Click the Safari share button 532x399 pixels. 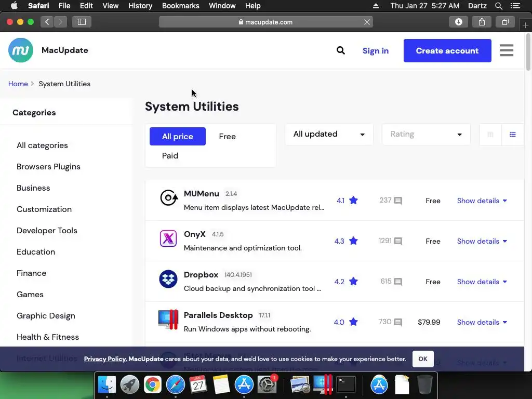tap(482, 22)
